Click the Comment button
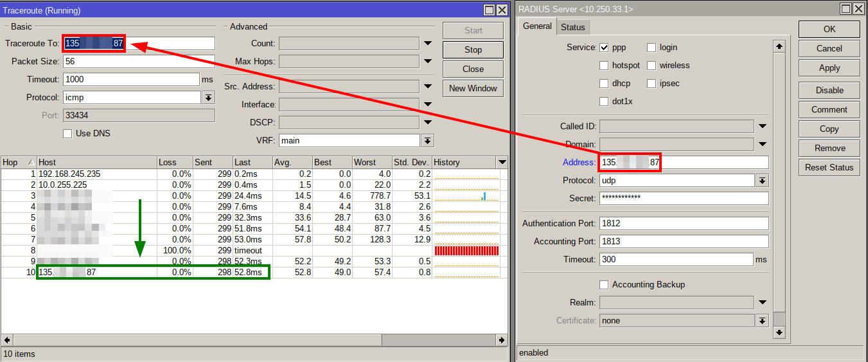 tap(829, 109)
